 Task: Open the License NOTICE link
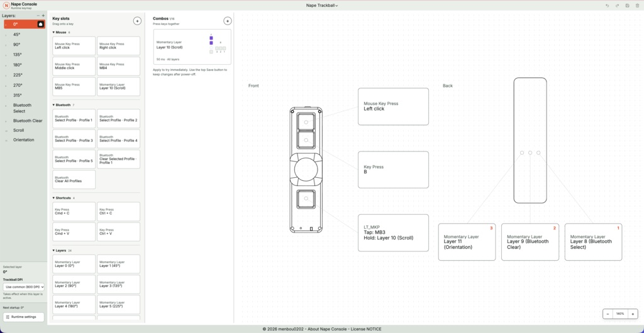coord(367,329)
